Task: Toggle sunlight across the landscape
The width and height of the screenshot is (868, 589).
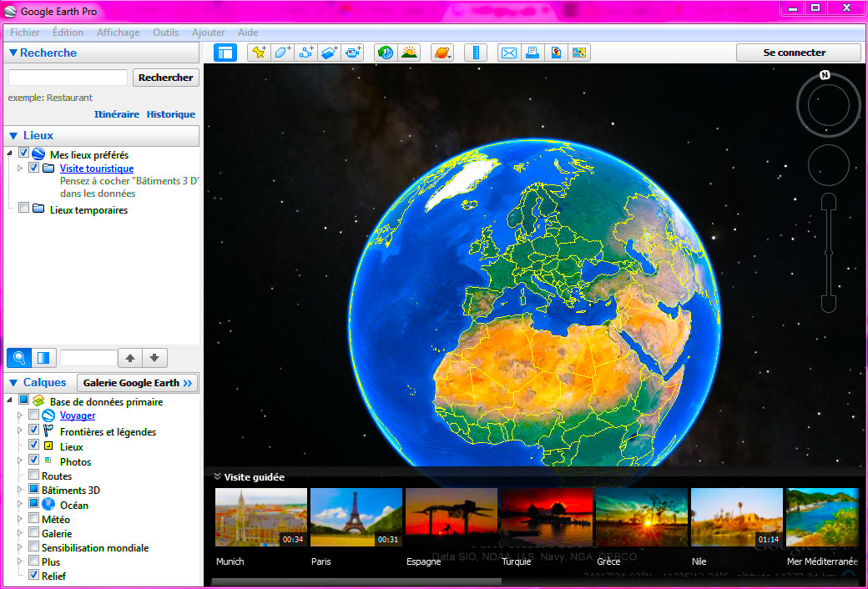Action: tap(409, 53)
